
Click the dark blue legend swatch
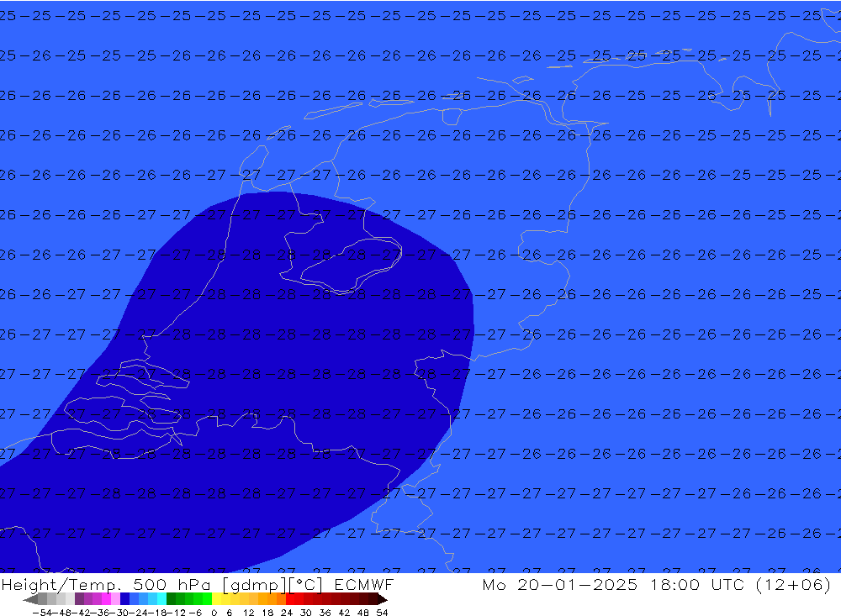pos(124,599)
